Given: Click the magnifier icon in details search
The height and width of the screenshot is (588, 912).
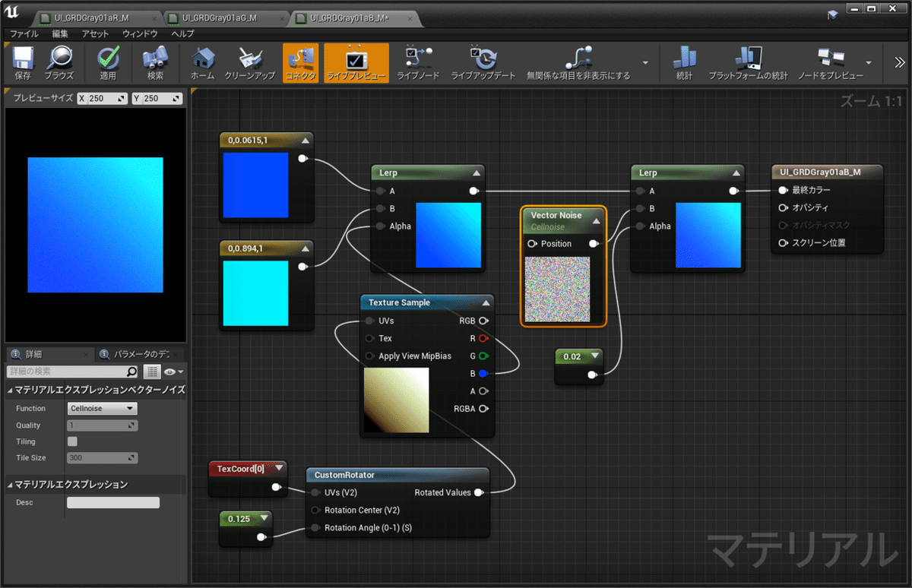Looking at the screenshot, I should 132,371.
